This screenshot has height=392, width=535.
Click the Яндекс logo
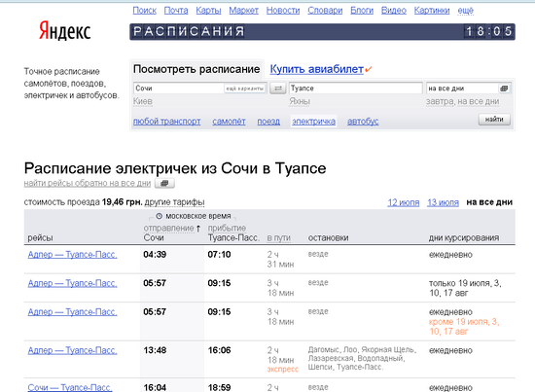click(x=65, y=31)
